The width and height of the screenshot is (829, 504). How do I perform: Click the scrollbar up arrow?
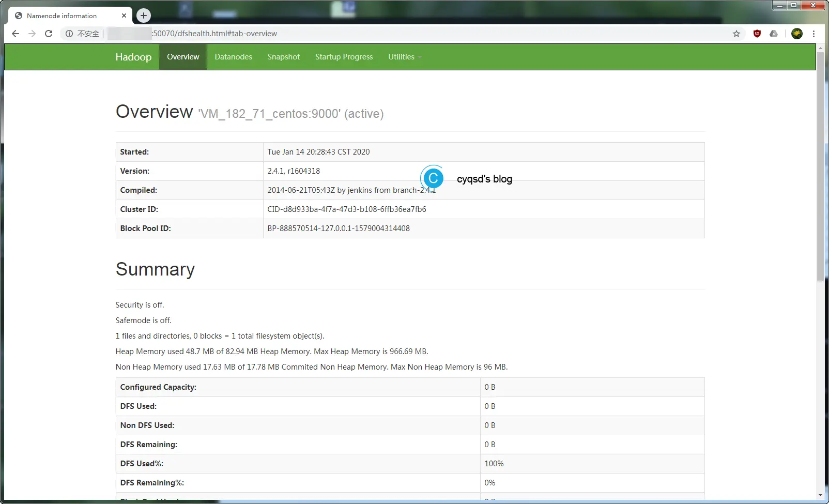point(820,48)
